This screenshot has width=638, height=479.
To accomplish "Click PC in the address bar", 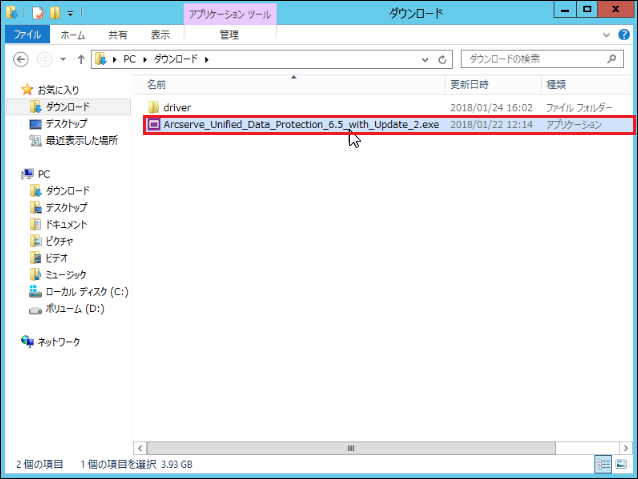I will pos(129,59).
